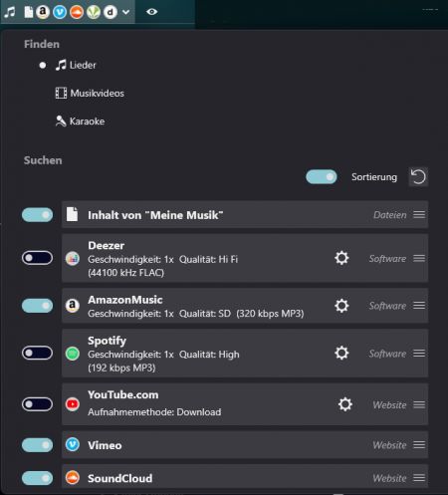The image size is (448, 495).
Task: Click the AmazonMusic row title
Action: tap(125, 300)
